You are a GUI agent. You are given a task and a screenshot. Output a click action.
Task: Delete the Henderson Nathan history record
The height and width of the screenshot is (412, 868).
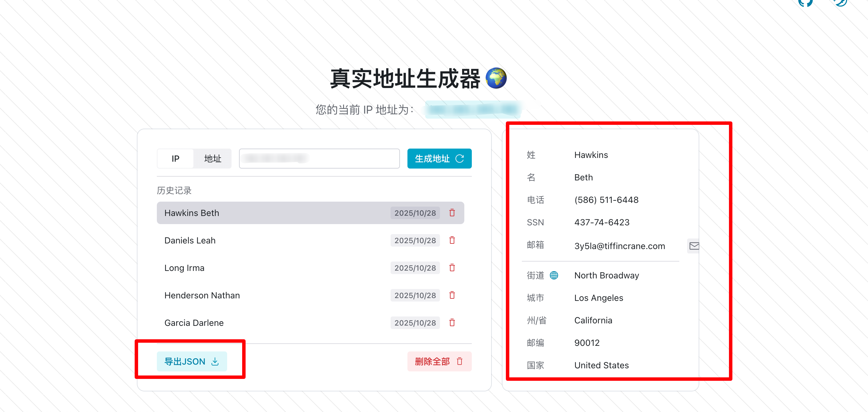pos(452,295)
